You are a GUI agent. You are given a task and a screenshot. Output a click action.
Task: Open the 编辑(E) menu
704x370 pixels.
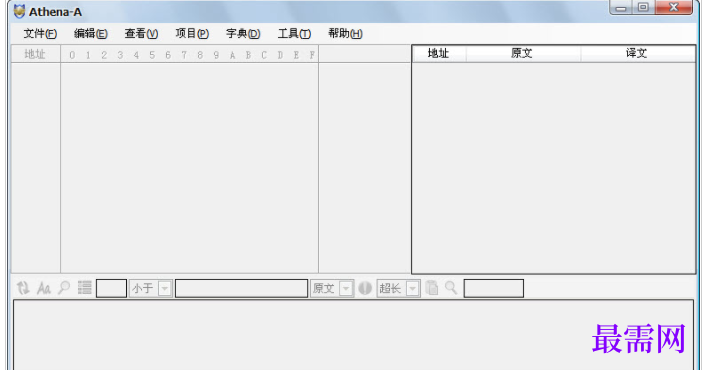(x=91, y=34)
